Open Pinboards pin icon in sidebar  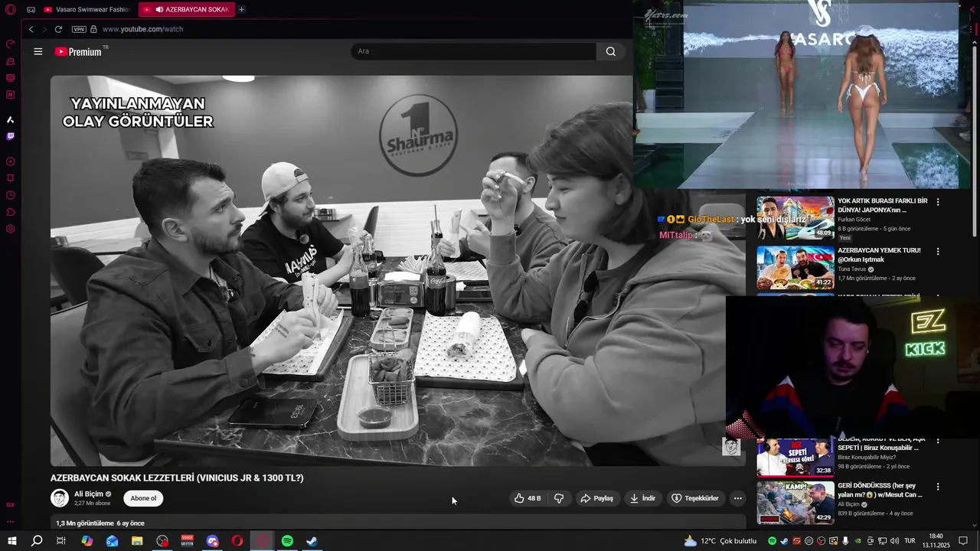click(x=11, y=178)
